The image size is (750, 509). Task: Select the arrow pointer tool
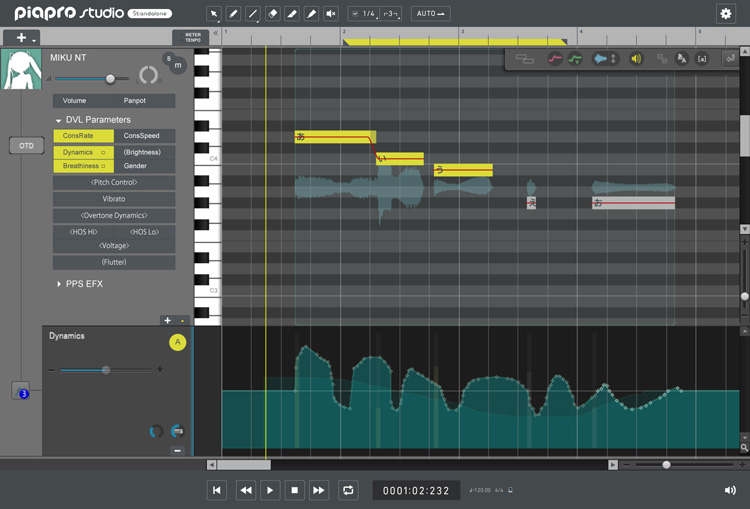[x=213, y=13]
